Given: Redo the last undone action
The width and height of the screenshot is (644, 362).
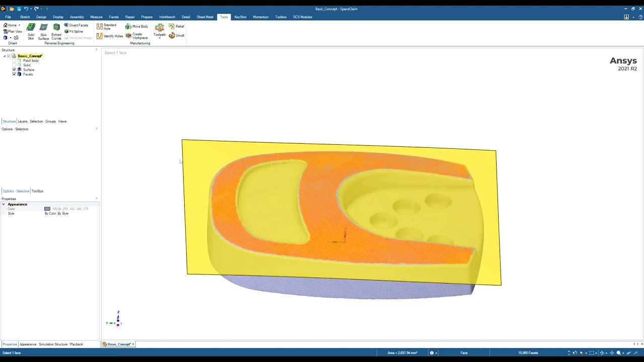Looking at the screenshot, I should (x=36, y=9).
